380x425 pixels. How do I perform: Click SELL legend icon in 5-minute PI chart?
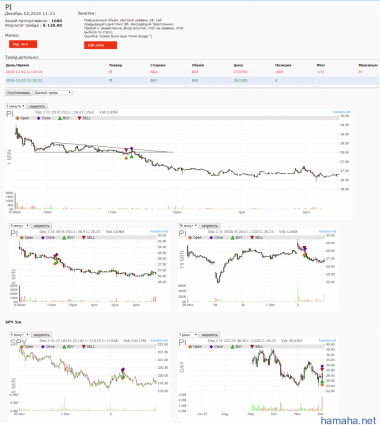click(x=84, y=238)
